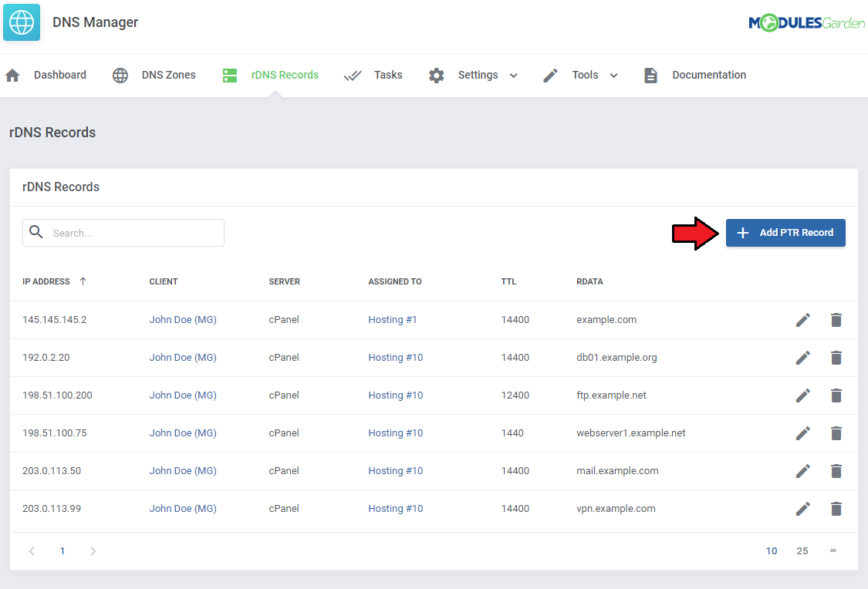The width and height of the screenshot is (868, 589).
Task: Click the DNS Manager globe logo
Action: [x=22, y=22]
